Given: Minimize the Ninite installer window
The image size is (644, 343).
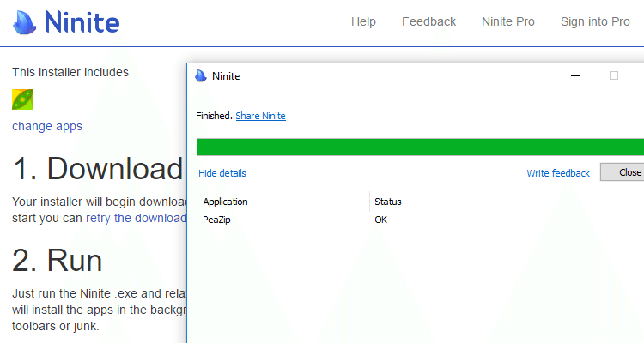Looking at the screenshot, I should click(x=575, y=76).
